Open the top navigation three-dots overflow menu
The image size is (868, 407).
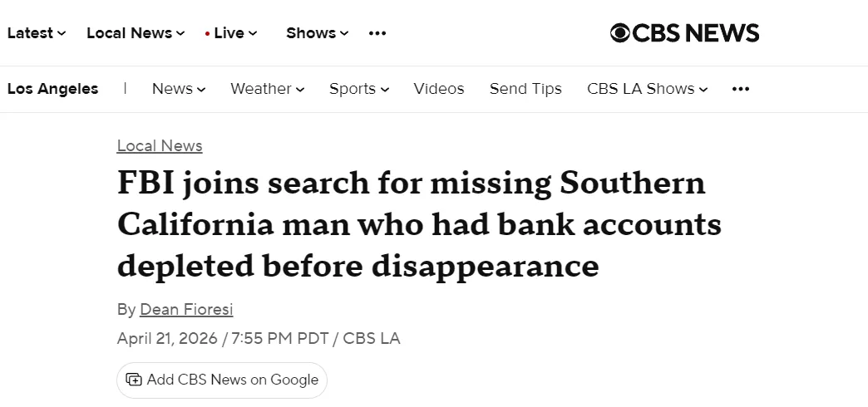[377, 33]
